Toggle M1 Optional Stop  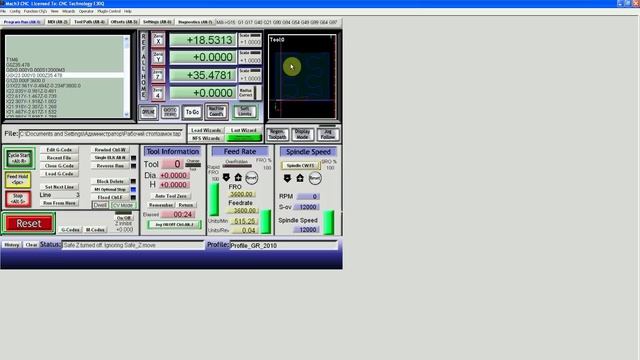point(110,189)
